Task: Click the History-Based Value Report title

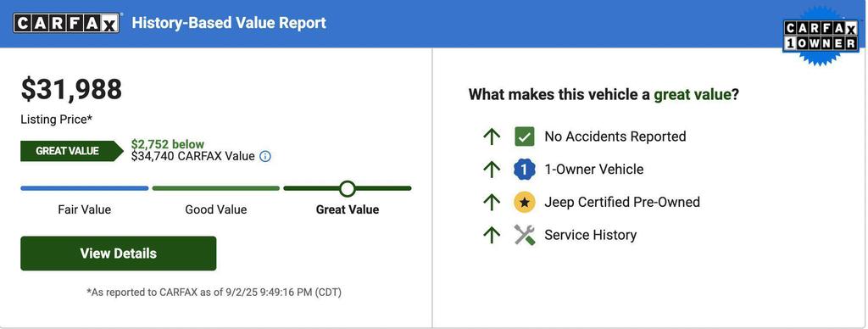Action: click(229, 23)
